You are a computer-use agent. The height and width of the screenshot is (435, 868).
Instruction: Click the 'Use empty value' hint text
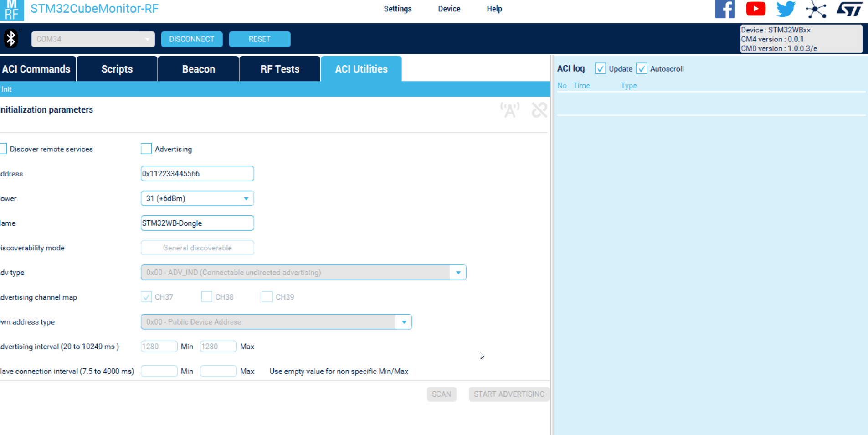pyautogui.click(x=339, y=371)
